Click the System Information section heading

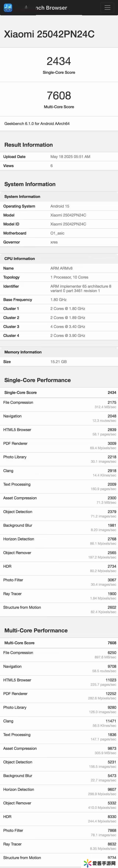pos(30,184)
